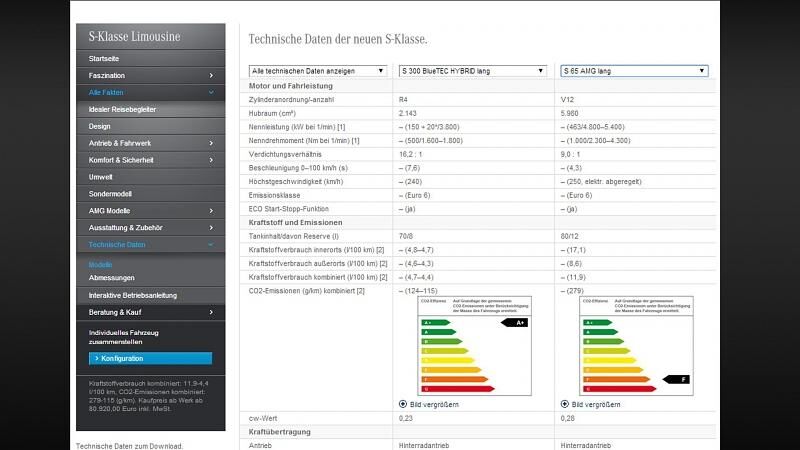Image resolution: width=800 pixels, height=450 pixels.
Task: Click the S-Klasse Limousine header
Action: [134, 37]
